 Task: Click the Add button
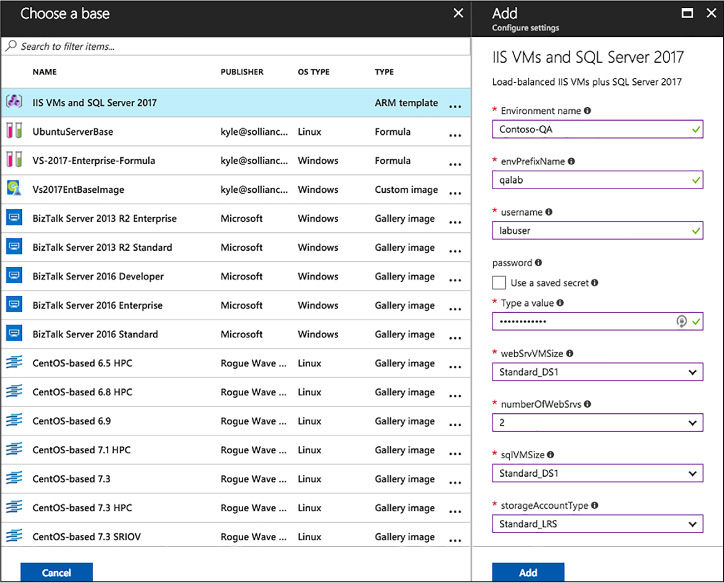tap(528, 572)
